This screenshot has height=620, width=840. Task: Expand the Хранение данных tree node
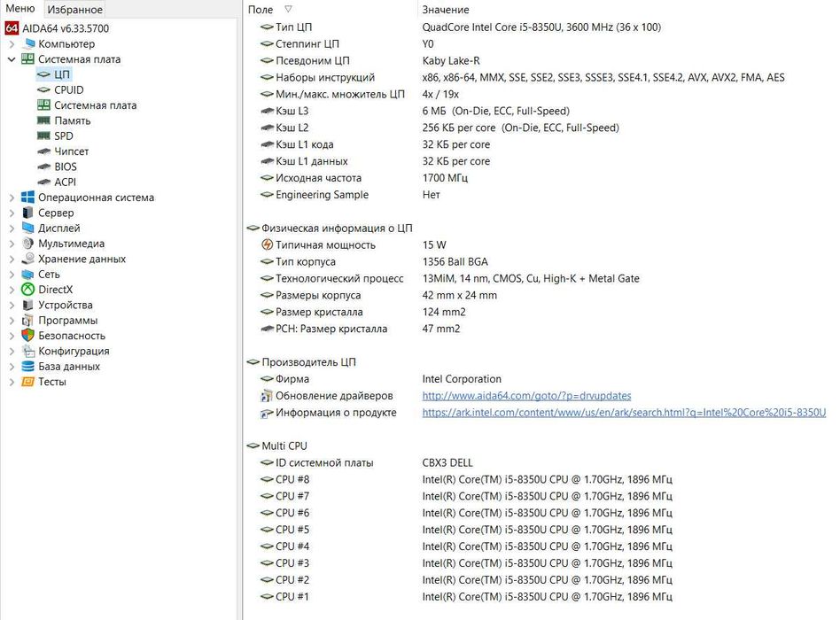click(12, 260)
